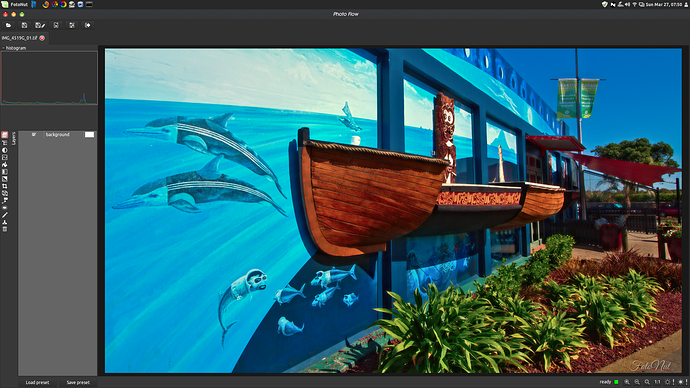Image resolution: width=690 pixels, height=388 pixels.
Task: Click the path tool icon
Action: point(4,200)
